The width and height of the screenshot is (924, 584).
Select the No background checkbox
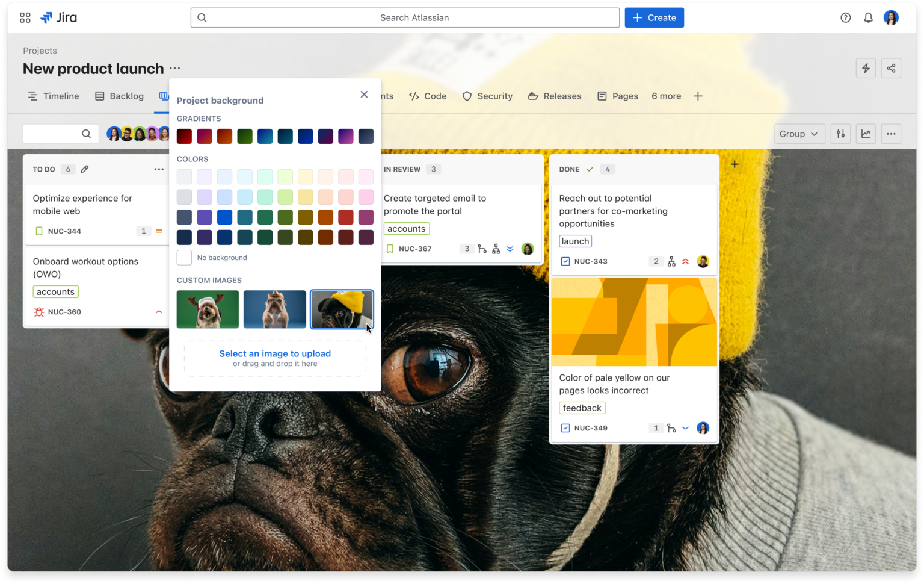(184, 258)
